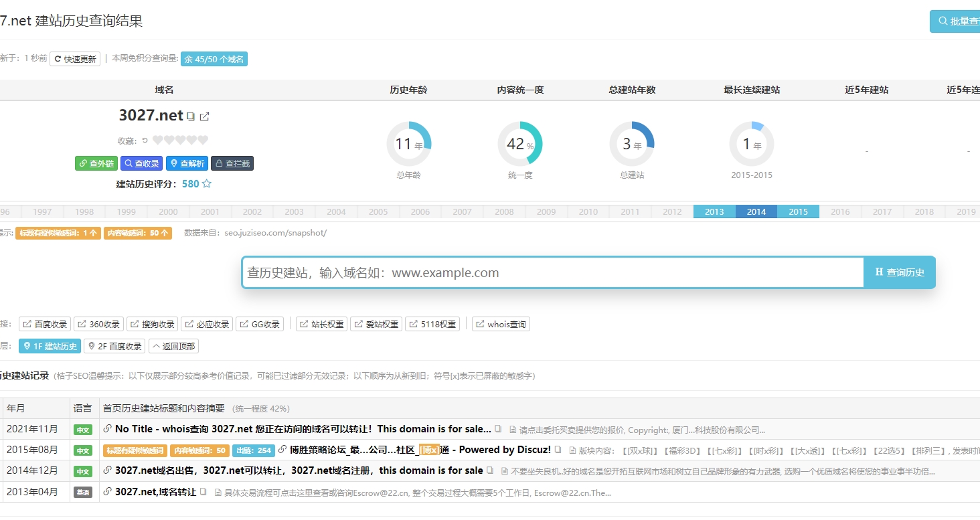Set favorite rating to one heart
The image size is (980, 520).
pos(157,141)
